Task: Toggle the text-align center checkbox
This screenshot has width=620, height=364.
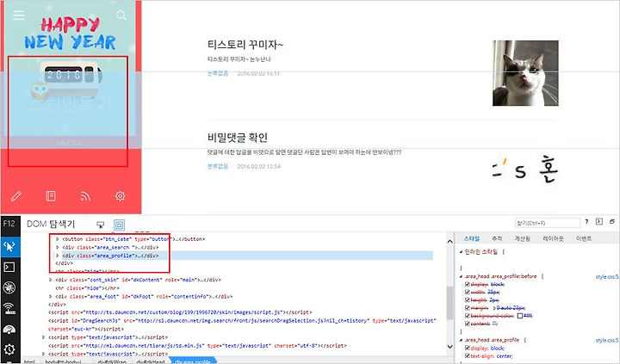Action: (468, 356)
